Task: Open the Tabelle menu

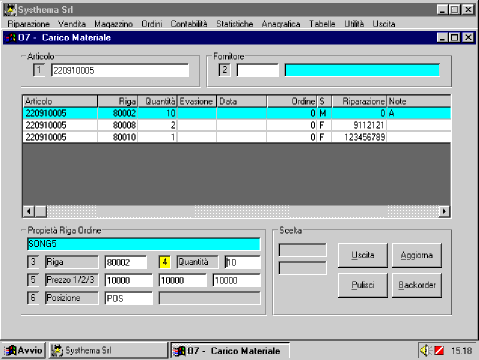Action: [x=322, y=24]
